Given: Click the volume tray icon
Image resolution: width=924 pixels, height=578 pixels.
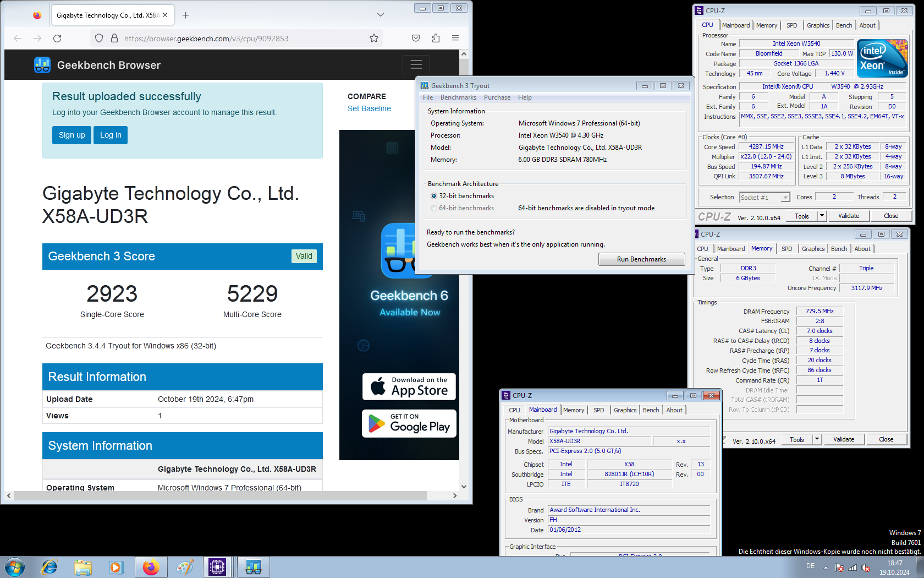Looking at the screenshot, I should click(866, 568).
